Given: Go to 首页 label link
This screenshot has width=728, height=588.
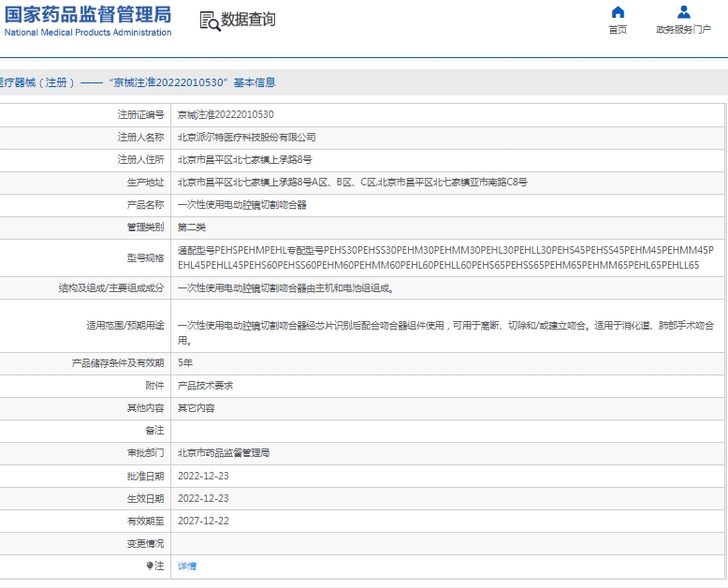Looking at the screenshot, I should (x=618, y=30).
